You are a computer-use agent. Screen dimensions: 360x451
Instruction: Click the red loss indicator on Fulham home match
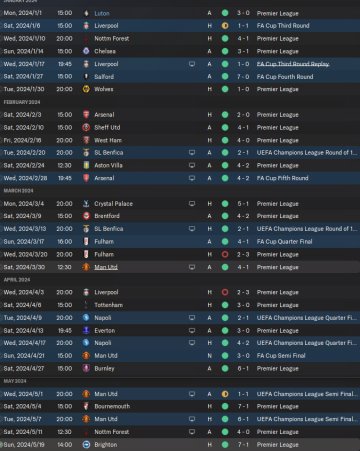225,254
